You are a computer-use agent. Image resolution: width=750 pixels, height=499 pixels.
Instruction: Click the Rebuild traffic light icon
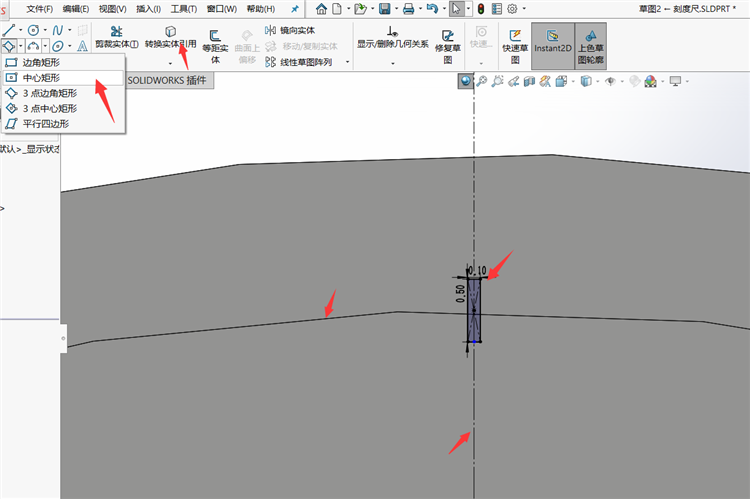click(x=481, y=9)
